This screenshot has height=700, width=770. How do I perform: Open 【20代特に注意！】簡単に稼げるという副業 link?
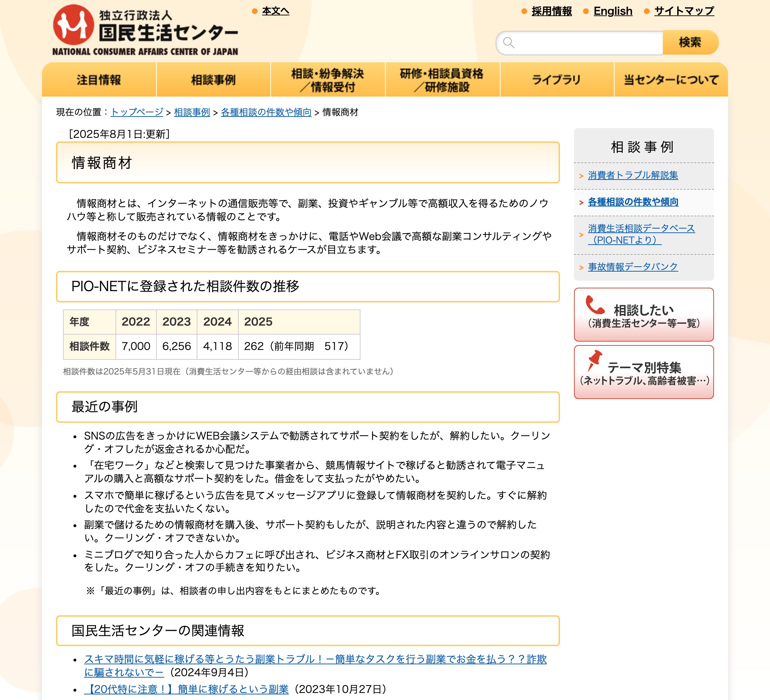187,689
